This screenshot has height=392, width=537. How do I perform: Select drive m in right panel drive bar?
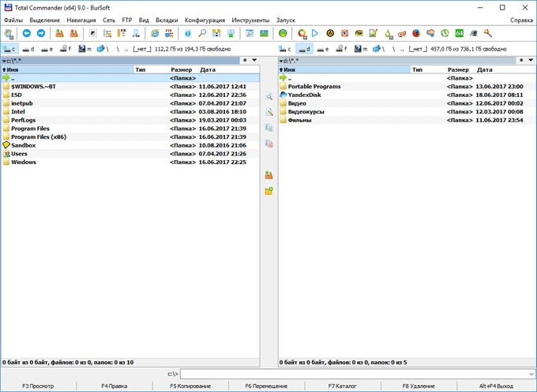(x=361, y=49)
